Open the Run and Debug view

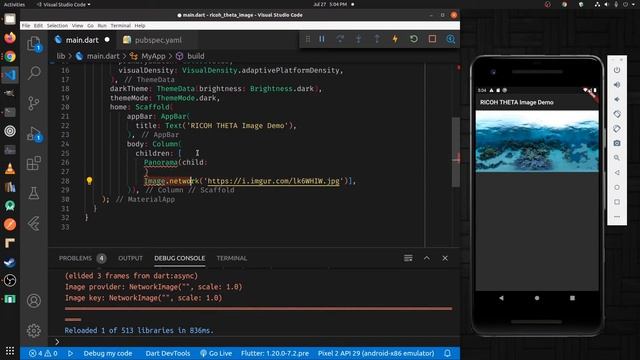(34, 134)
